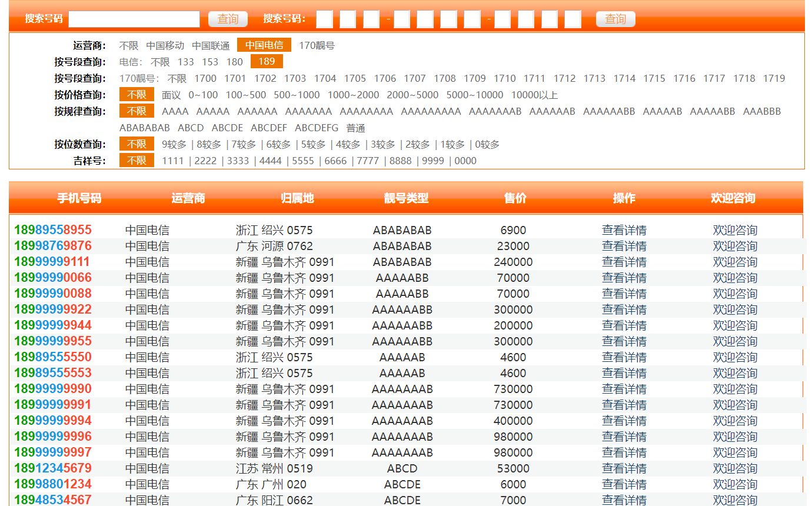
Task: Click 欢迎咨询 for 18999999922 row
Action: [735, 309]
